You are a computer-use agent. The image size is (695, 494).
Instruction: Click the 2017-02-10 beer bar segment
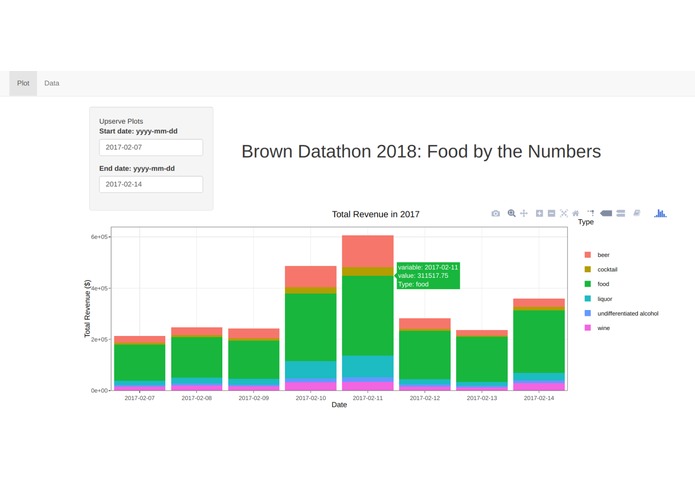pos(311,277)
